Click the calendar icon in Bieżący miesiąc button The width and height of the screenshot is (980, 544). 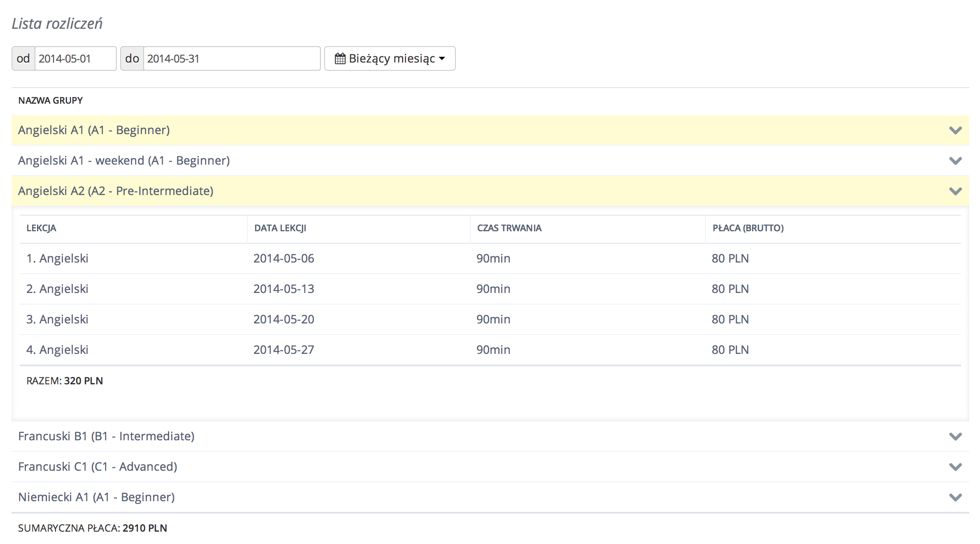pos(340,58)
